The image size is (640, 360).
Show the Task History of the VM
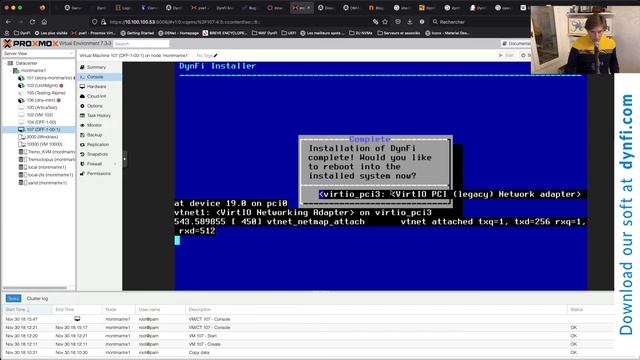point(99,116)
